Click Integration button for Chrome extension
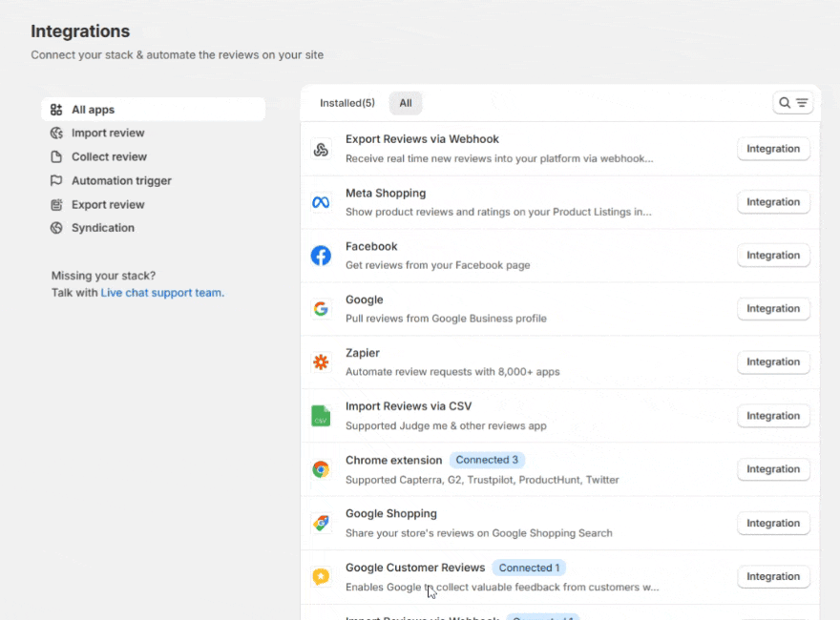840x620 pixels. point(773,469)
